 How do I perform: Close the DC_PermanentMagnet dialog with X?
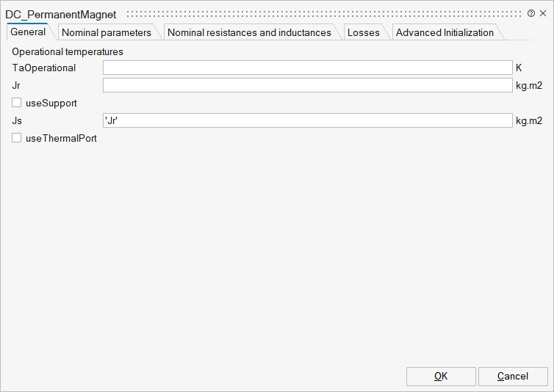(543, 14)
